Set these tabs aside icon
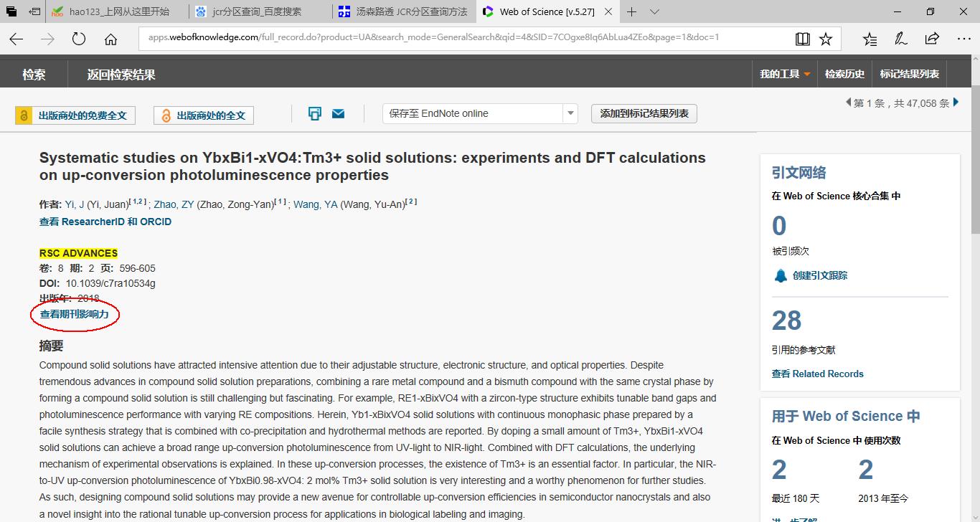Screen dimensions: 980x522 click(34, 11)
